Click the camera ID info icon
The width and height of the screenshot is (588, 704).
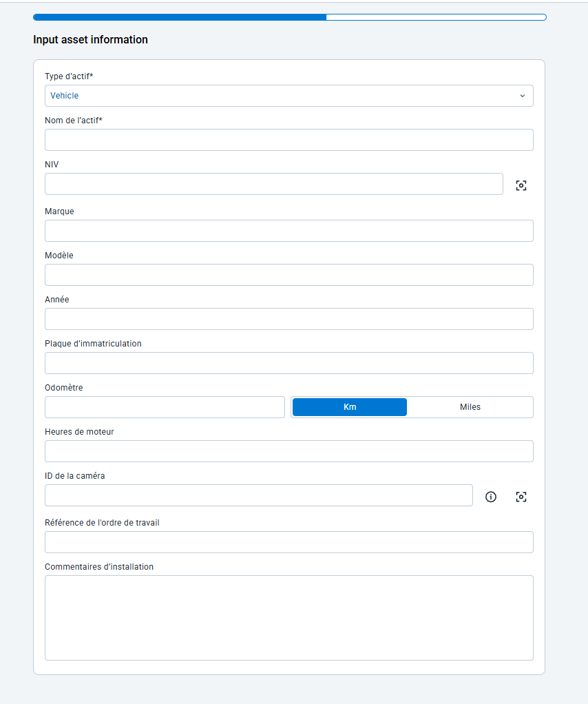(x=491, y=497)
